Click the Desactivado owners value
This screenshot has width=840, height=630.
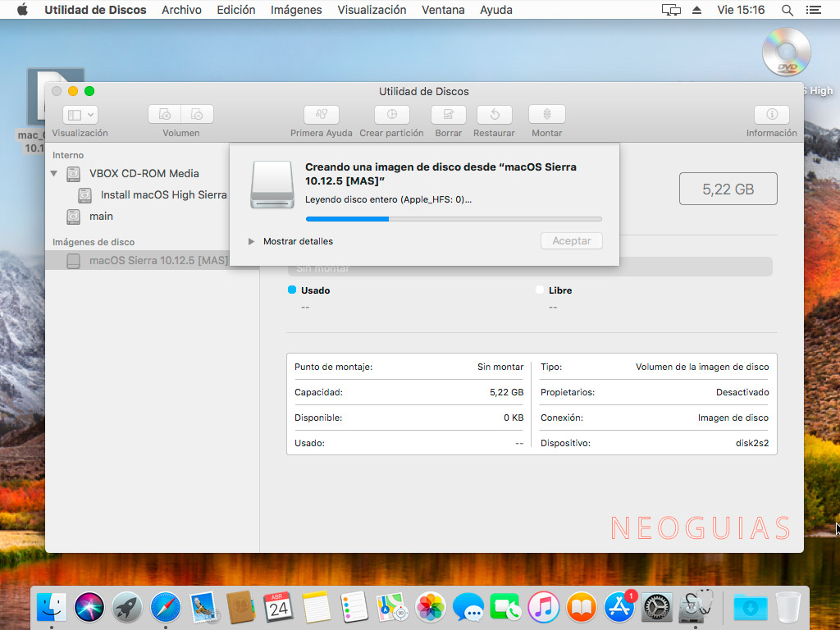pyautogui.click(x=742, y=392)
